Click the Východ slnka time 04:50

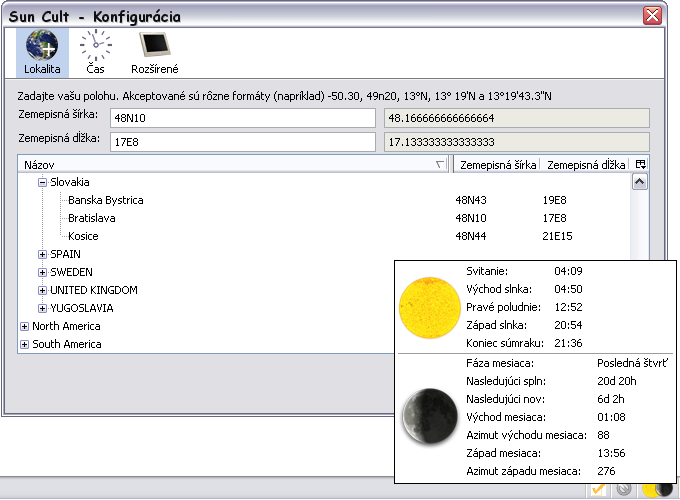pyautogui.click(x=568, y=289)
